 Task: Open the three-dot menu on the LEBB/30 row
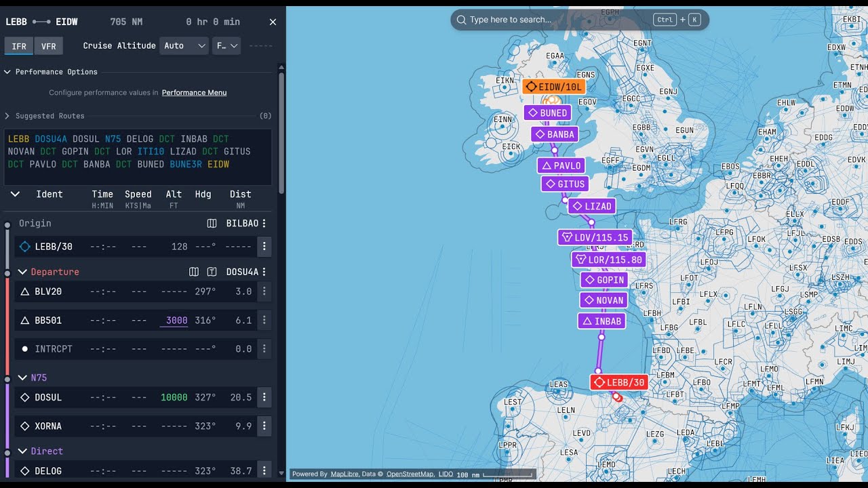tap(264, 247)
